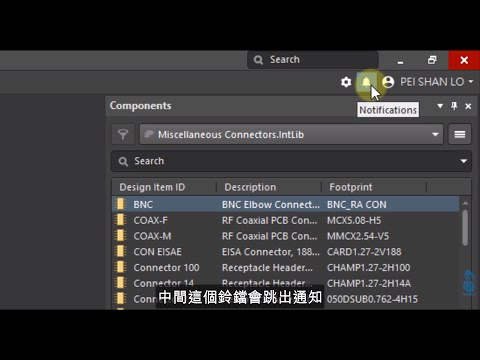The image size is (480, 360).
Task: Click the COAX-M row component icon
Action: [120, 236]
